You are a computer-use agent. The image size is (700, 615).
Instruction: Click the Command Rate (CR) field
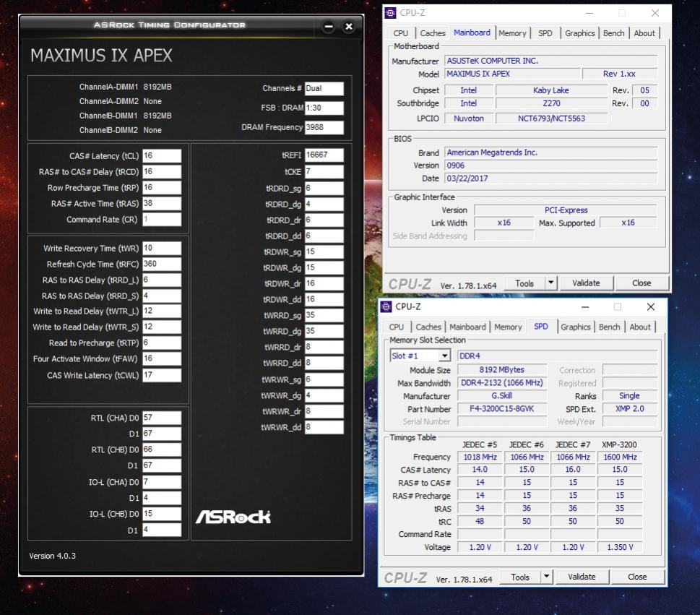pos(162,219)
